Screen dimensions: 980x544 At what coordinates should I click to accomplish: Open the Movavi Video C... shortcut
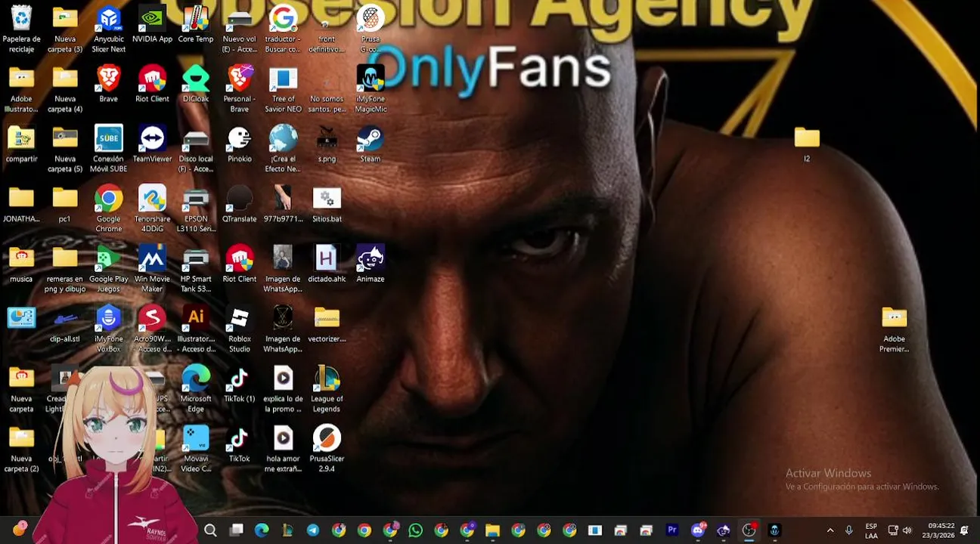pos(196,450)
